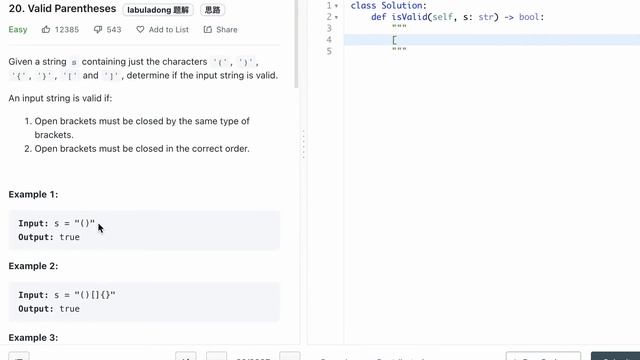Click Example 1 input s = "()"
The width and height of the screenshot is (640, 360).
pos(56,223)
